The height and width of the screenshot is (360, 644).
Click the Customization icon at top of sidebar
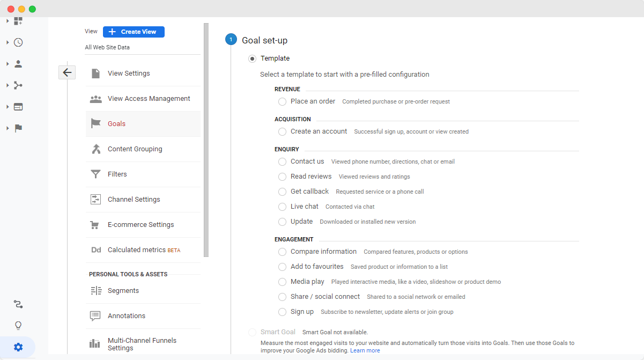click(x=18, y=20)
